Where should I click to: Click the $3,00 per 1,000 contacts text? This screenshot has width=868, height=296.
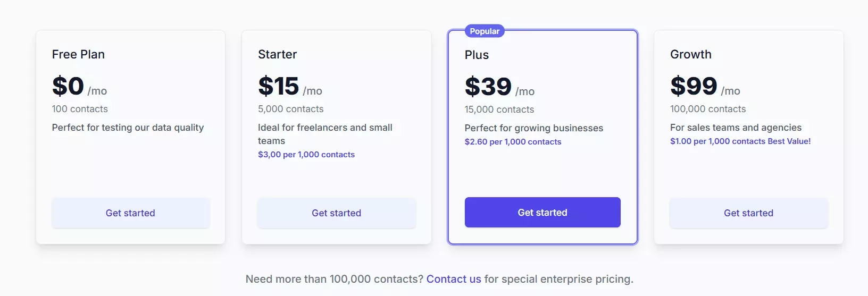click(x=306, y=155)
